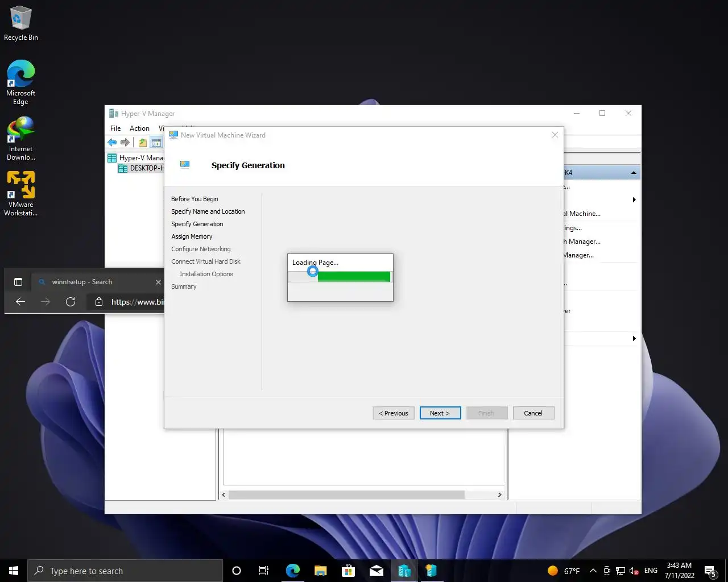Open the File menu in Hyper-V Manager
The height and width of the screenshot is (582, 728).
(115, 128)
